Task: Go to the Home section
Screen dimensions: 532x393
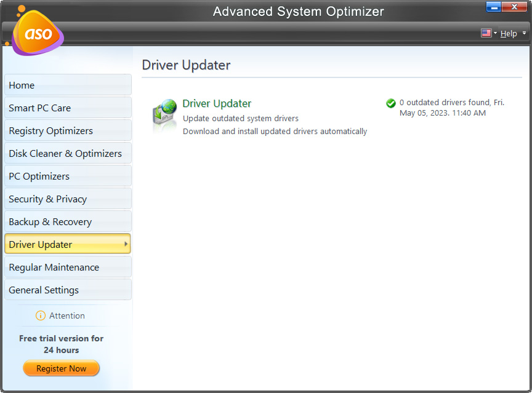Action: 68,85
